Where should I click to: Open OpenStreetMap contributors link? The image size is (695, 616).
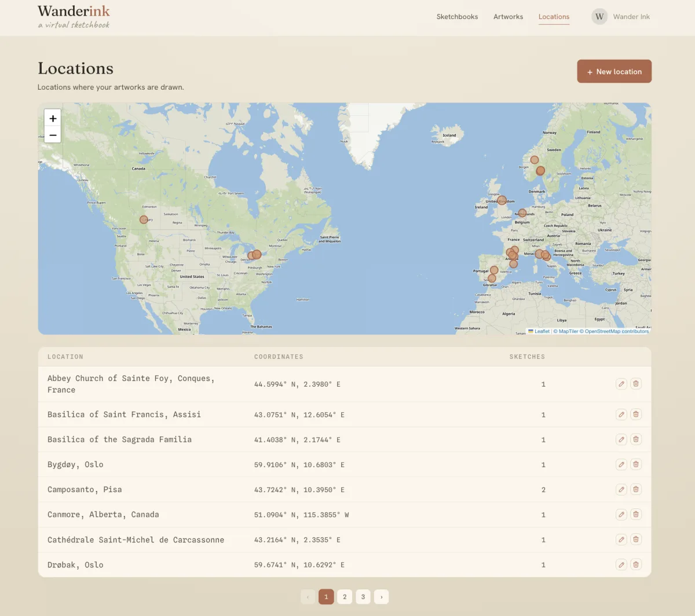click(614, 331)
